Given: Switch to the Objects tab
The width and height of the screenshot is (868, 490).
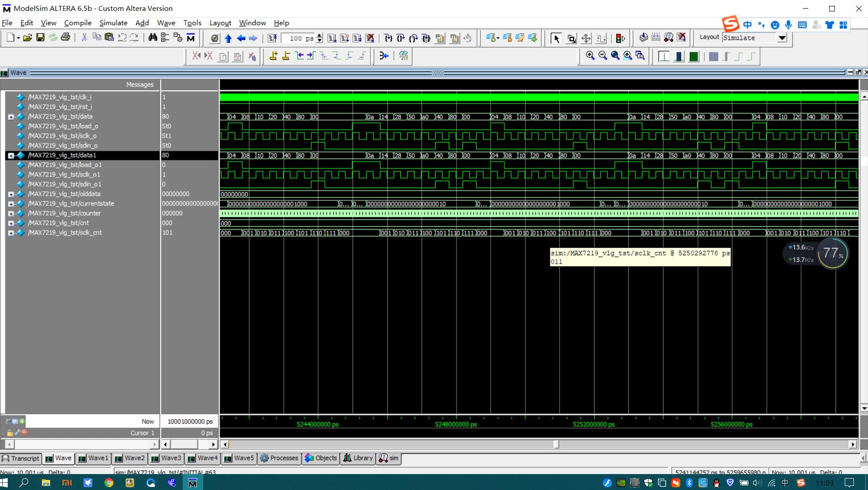Looking at the screenshot, I should [321, 458].
